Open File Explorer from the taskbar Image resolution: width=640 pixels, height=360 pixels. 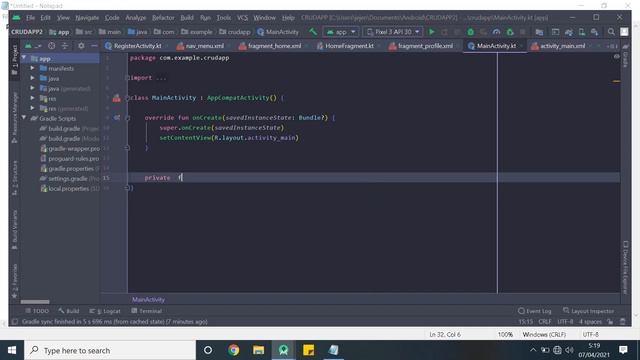(258, 350)
